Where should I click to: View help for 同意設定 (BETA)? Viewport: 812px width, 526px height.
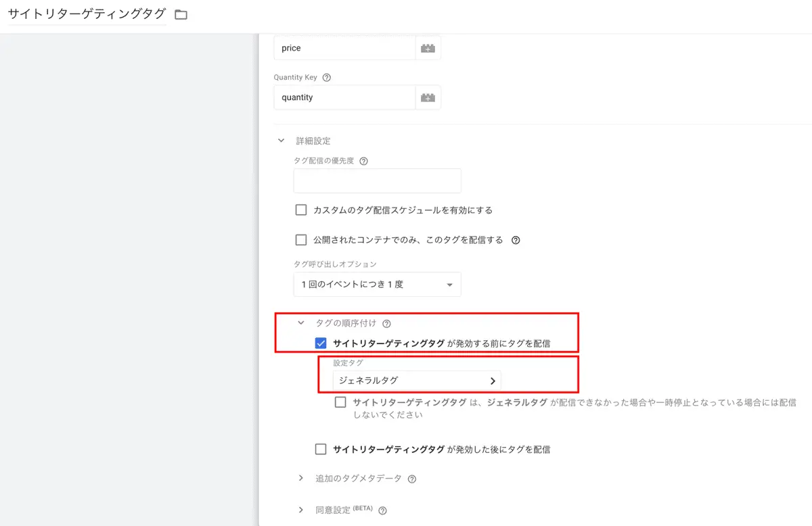click(x=382, y=510)
